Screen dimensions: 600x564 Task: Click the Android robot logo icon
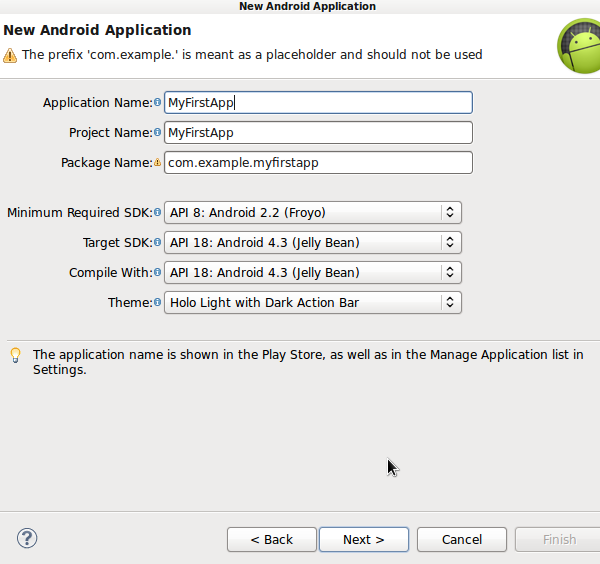point(578,46)
